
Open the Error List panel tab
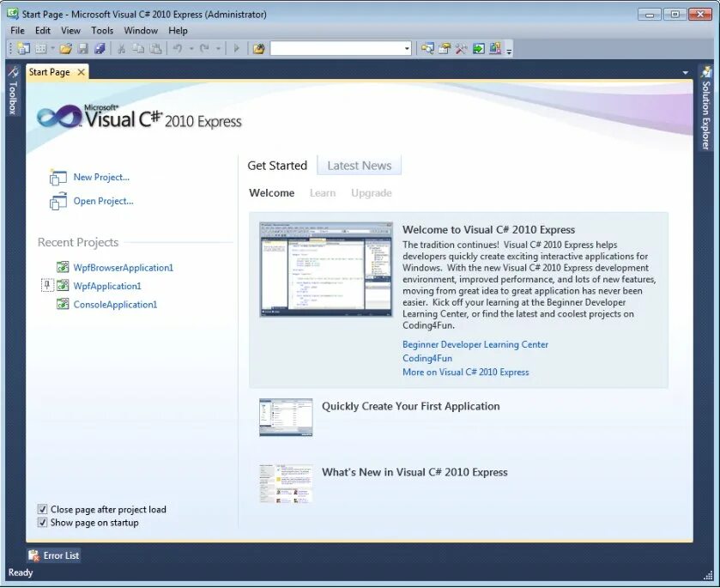point(53,555)
